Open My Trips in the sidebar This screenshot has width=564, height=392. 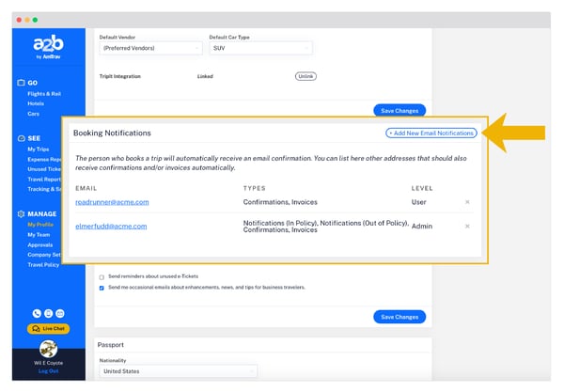click(39, 149)
